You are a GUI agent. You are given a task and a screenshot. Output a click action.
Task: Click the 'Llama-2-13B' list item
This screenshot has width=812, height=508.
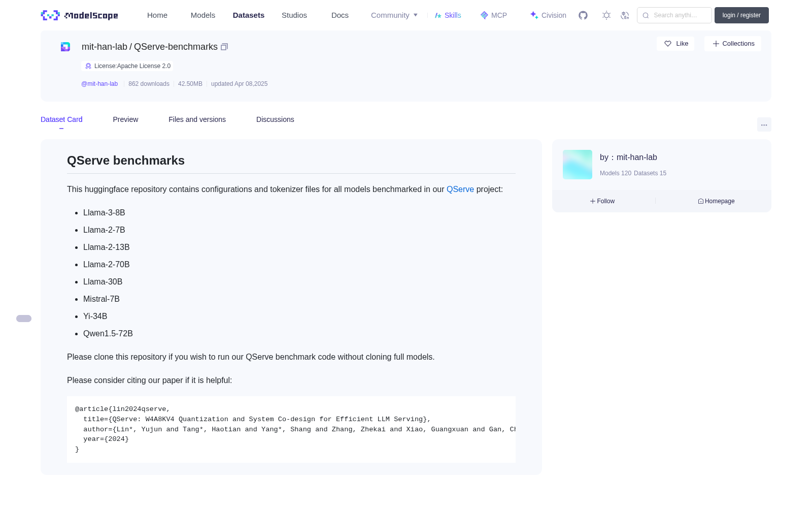[107, 247]
